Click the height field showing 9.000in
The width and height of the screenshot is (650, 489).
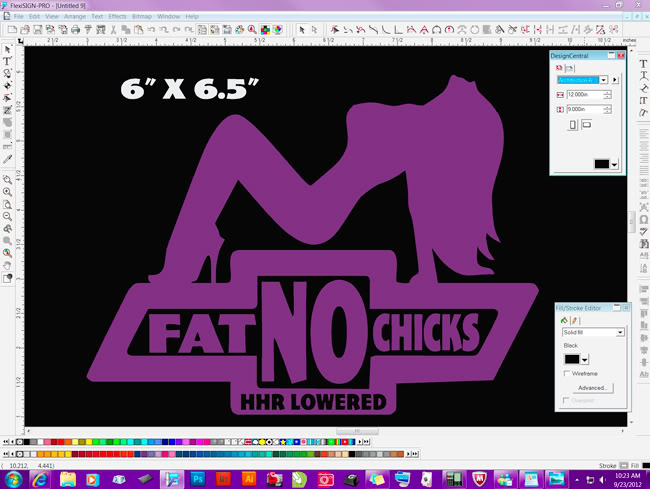click(585, 109)
